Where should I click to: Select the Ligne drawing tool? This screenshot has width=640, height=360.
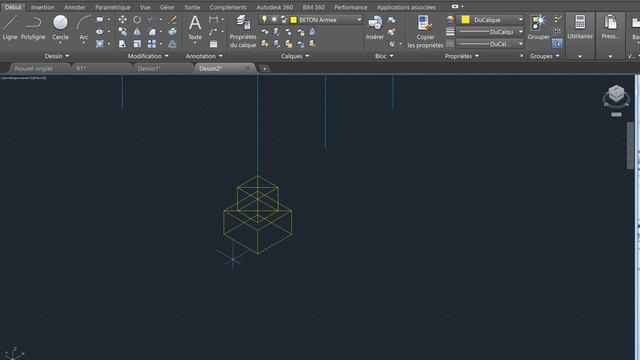(10, 27)
